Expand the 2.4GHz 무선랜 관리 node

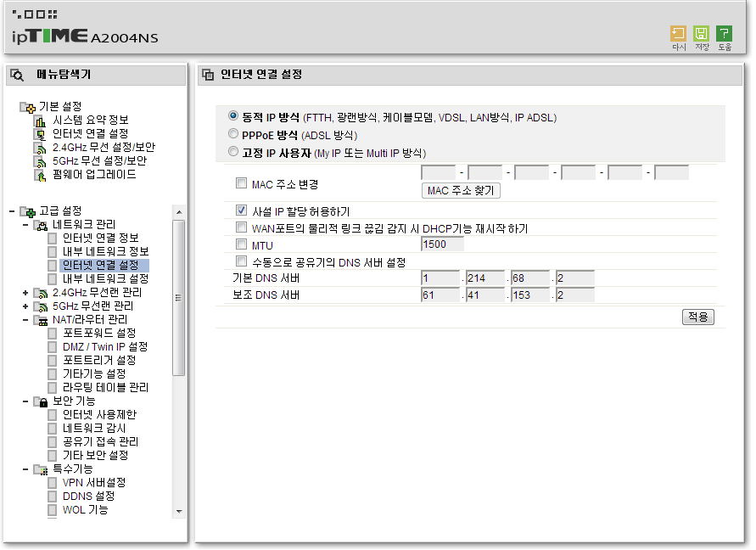[x=25, y=292]
